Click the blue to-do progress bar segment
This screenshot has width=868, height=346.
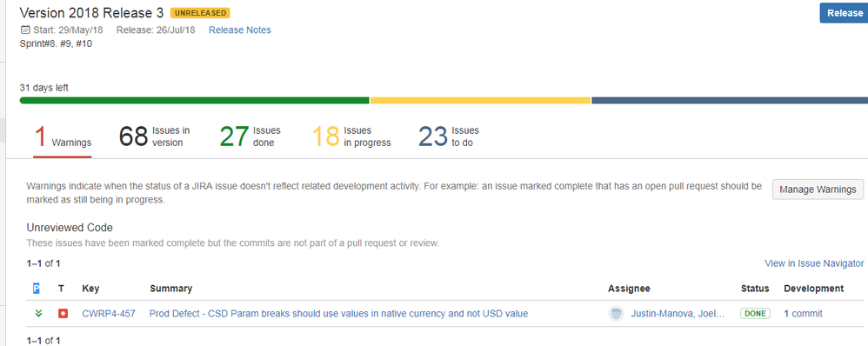coord(730,100)
